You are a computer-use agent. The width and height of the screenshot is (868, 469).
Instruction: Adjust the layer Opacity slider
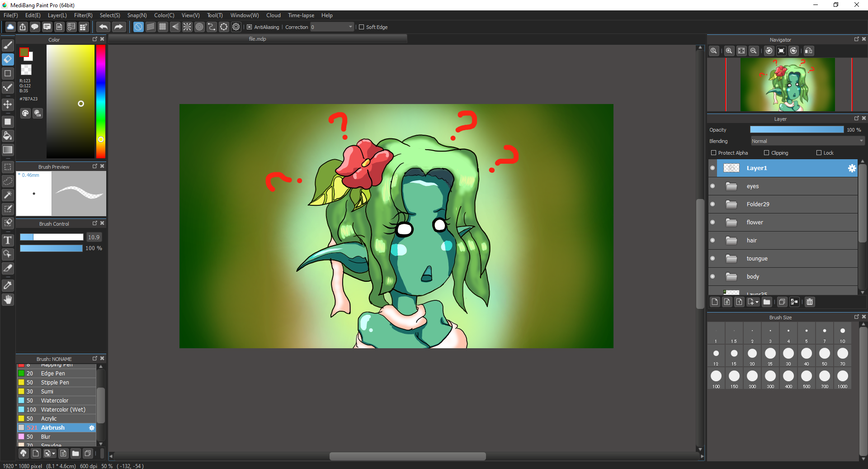tap(797, 130)
